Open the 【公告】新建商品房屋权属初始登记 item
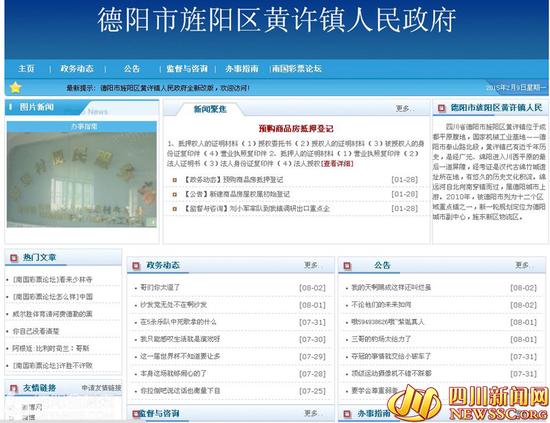 [237, 194]
